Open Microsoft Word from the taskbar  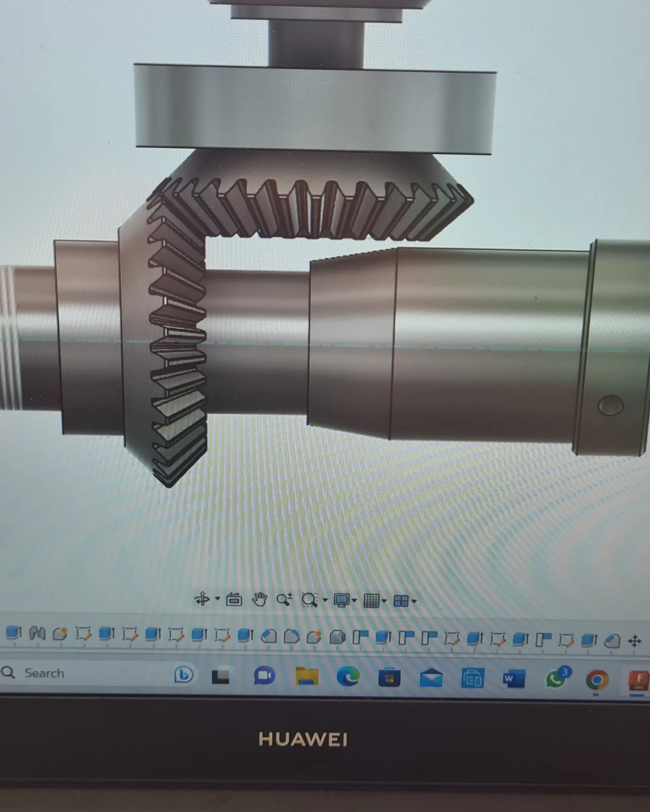[514, 679]
